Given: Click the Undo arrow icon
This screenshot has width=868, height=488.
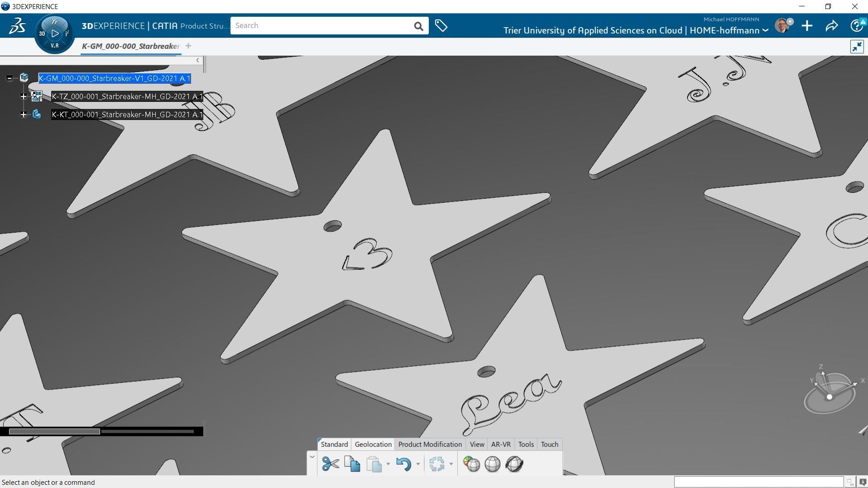Looking at the screenshot, I should (403, 464).
